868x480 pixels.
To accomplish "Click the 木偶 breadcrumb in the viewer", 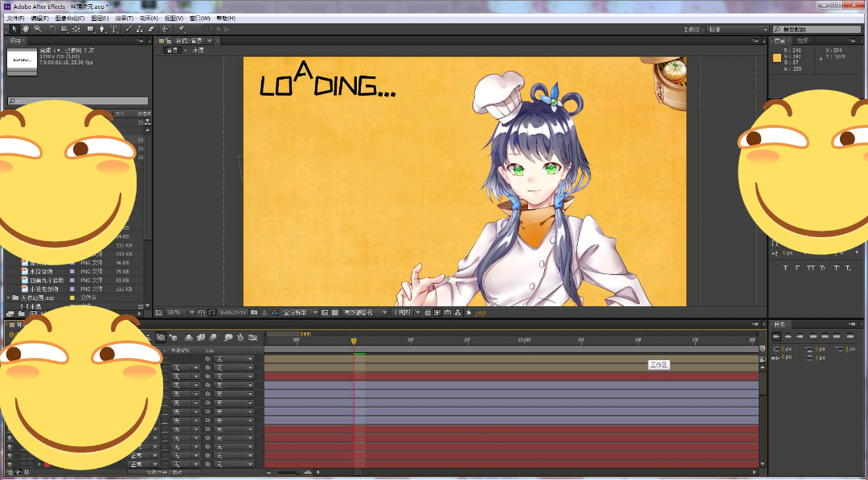I will [x=198, y=51].
